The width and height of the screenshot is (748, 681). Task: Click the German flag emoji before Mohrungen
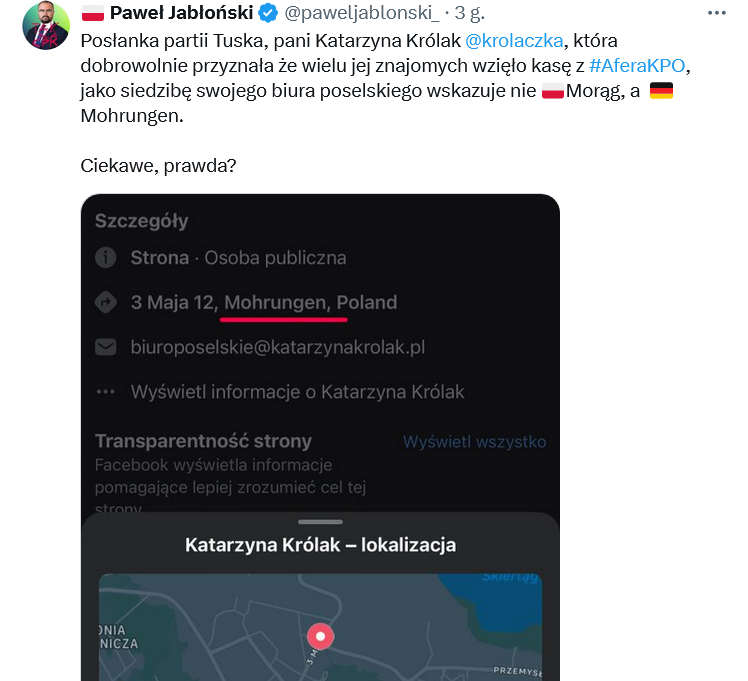661,92
